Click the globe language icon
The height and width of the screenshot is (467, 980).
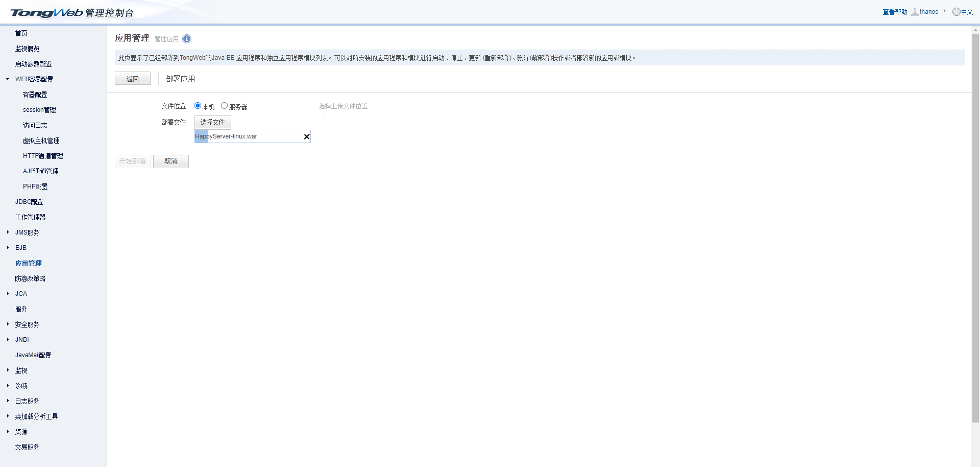point(956,12)
